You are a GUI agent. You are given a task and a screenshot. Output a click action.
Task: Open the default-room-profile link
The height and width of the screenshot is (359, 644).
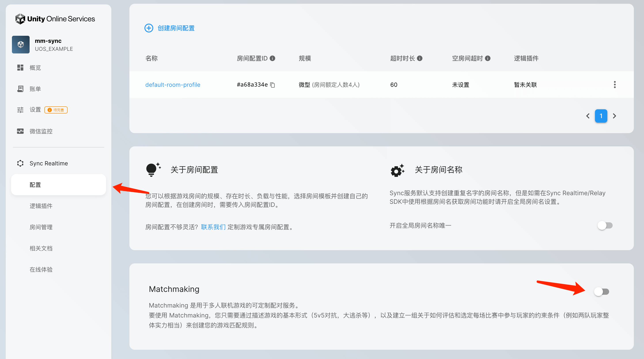pyautogui.click(x=173, y=85)
